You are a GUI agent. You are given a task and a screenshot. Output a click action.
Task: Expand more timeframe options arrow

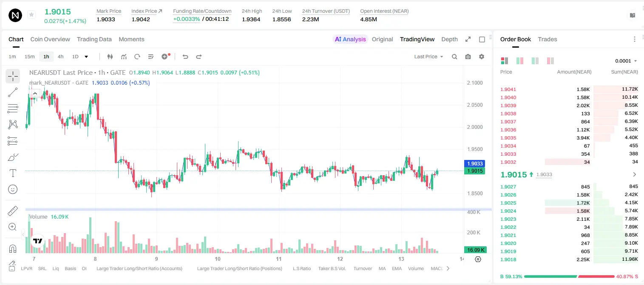pyautogui.click(x=86, y=57)
